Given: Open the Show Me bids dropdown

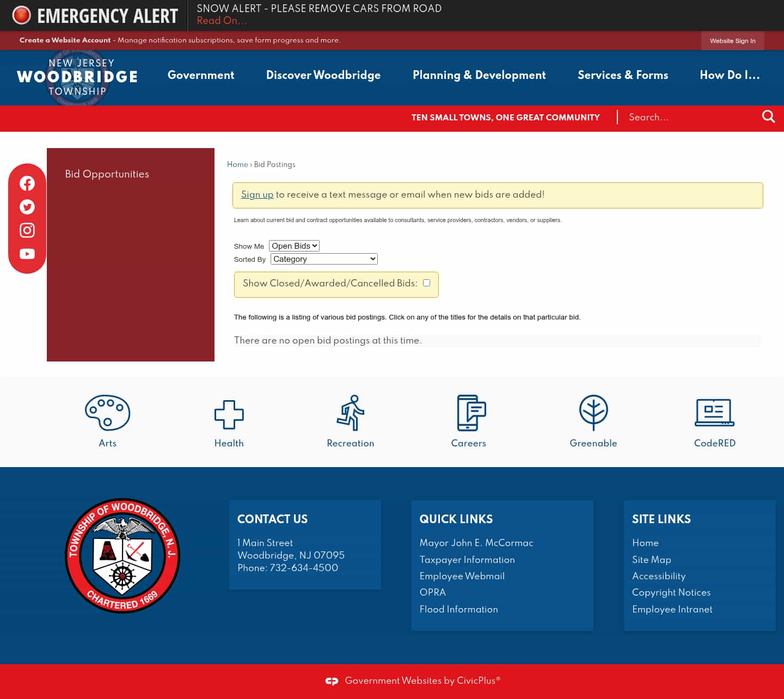Looking at the screenshot, I should tap(293, 246).
